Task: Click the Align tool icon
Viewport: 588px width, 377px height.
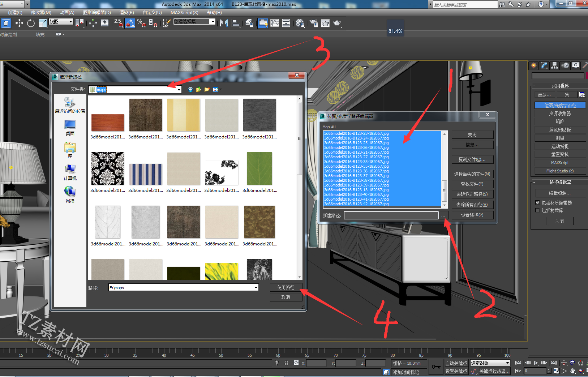Action: pyautogui.click(x=236, y=23)
